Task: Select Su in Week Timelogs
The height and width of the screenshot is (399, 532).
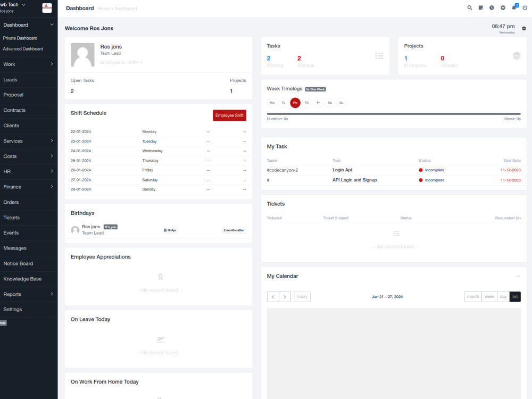Action: (x=342, y=103)
